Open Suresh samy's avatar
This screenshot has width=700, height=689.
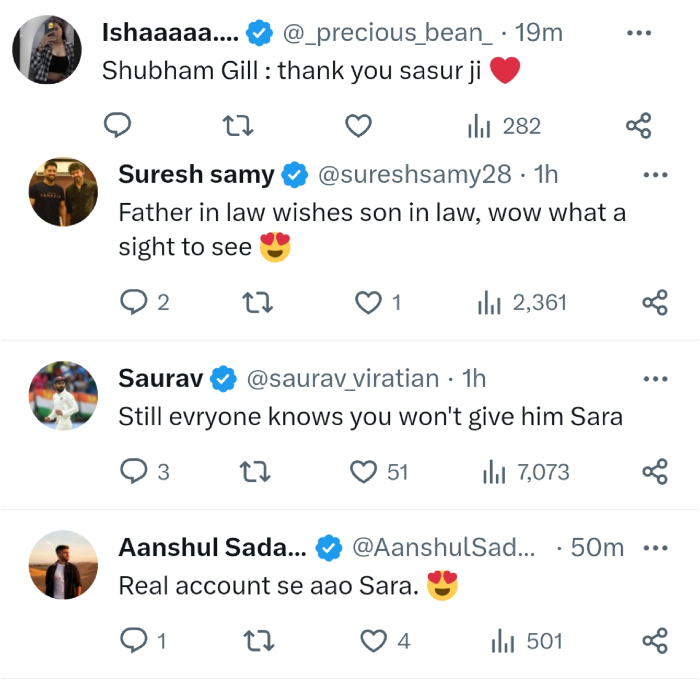pyautogui.click(x=62, y=192)
